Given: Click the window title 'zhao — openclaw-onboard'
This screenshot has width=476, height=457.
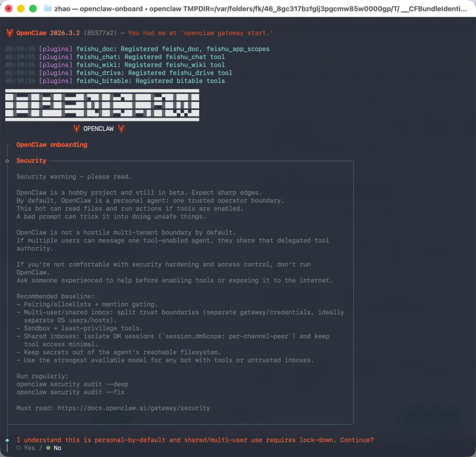Looking at the screenshot, I should pyautogui.click(x=98, y=8).
